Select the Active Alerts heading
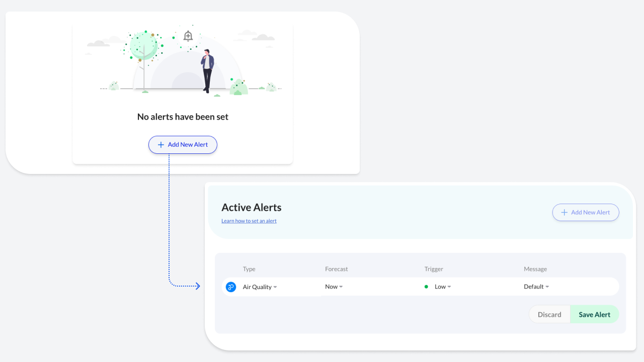The height and width of the screenshot is (362, 644). tap(252, 207)
